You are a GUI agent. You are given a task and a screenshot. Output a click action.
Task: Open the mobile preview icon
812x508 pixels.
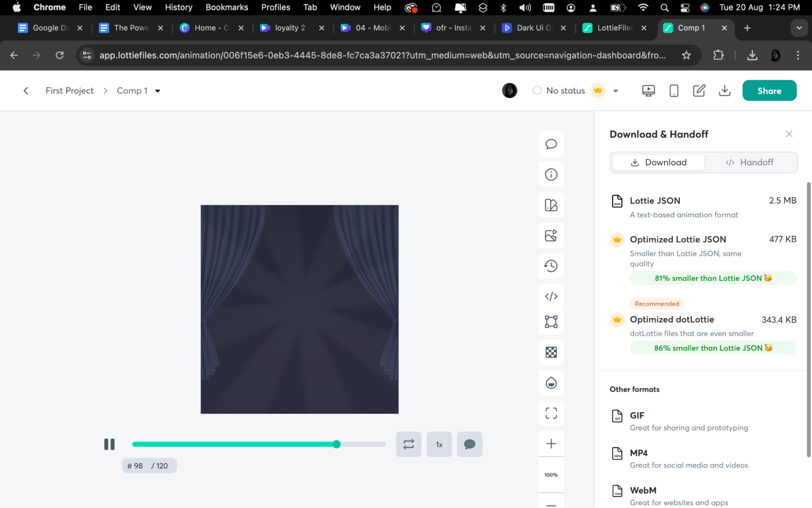coord(673,91)
